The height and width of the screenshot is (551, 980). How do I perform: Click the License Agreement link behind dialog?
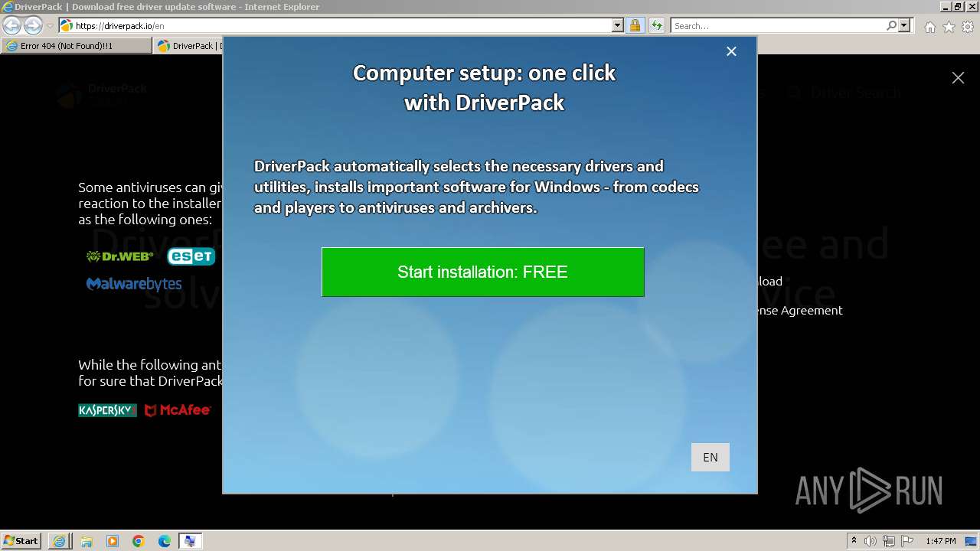[800, 310]
